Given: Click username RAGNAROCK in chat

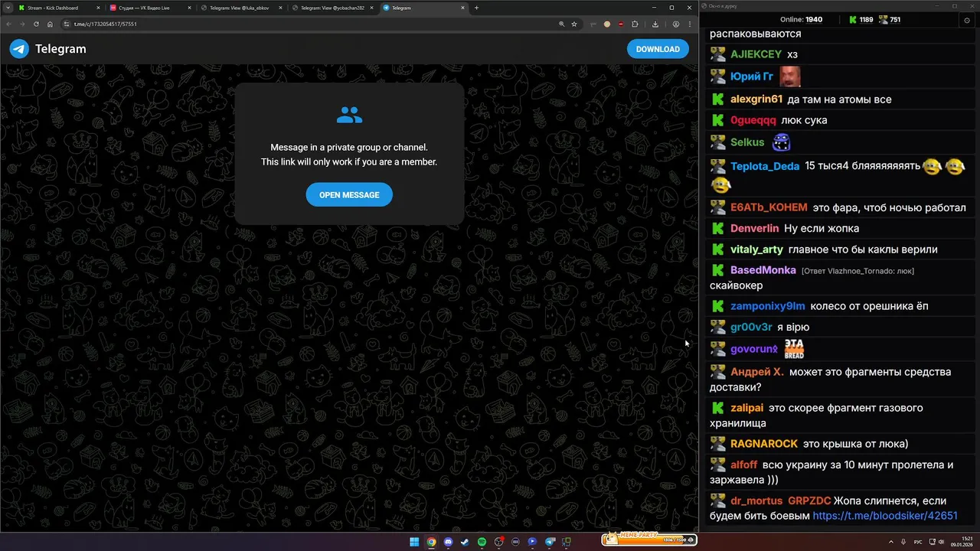Looking at the screenshot, I should point(764,444).
